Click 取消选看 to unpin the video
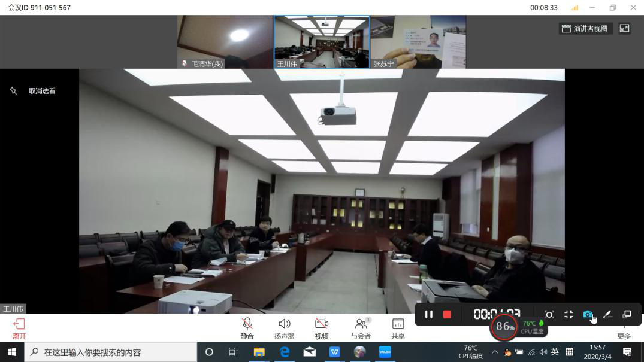The image size is (644, 362). click(x=36, y=91)
